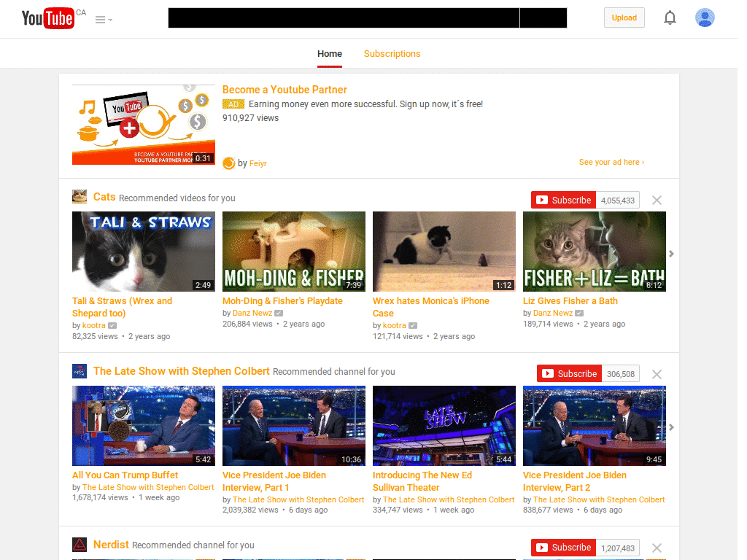Image resolution: width=747 pixels, height=560 pixels.
Task: Click verified badge beside kootra under Tali & Straws
Action: tap(112, 326)
